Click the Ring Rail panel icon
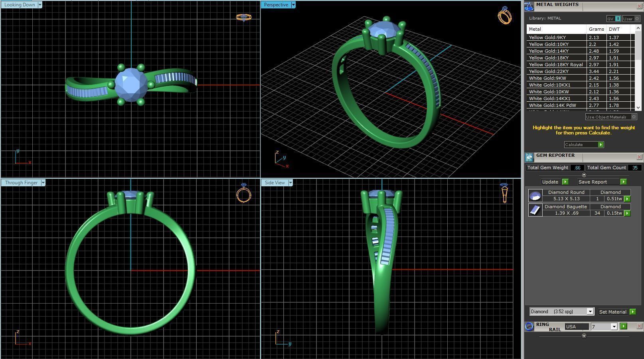 coord(529,327)
